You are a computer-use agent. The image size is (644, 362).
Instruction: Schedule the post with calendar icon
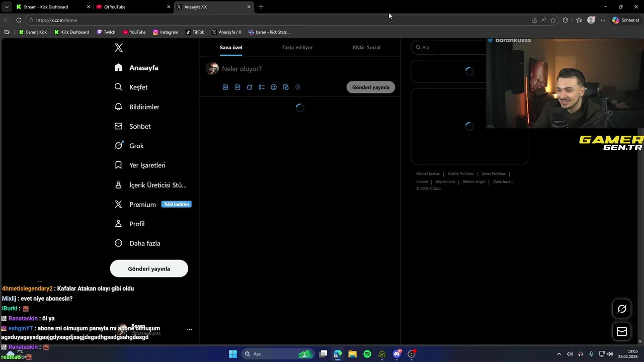point(286,87)
